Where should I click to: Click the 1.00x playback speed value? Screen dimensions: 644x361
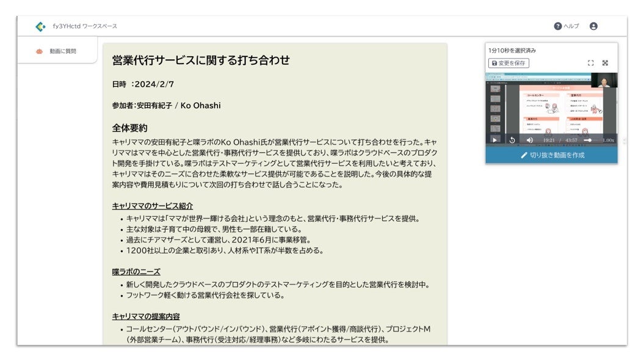point(608,140)
